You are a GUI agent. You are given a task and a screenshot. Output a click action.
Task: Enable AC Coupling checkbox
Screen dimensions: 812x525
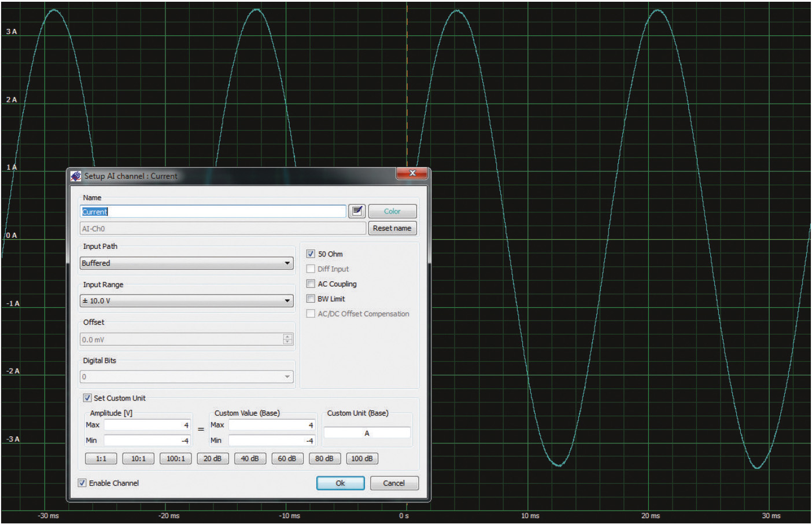pyautogui.click(x=311, y=284)
